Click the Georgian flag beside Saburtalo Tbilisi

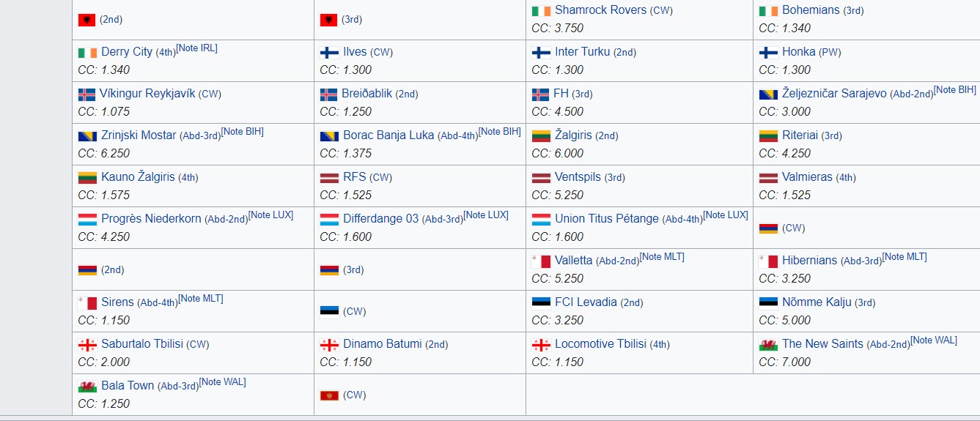click(x=87, y=345)
